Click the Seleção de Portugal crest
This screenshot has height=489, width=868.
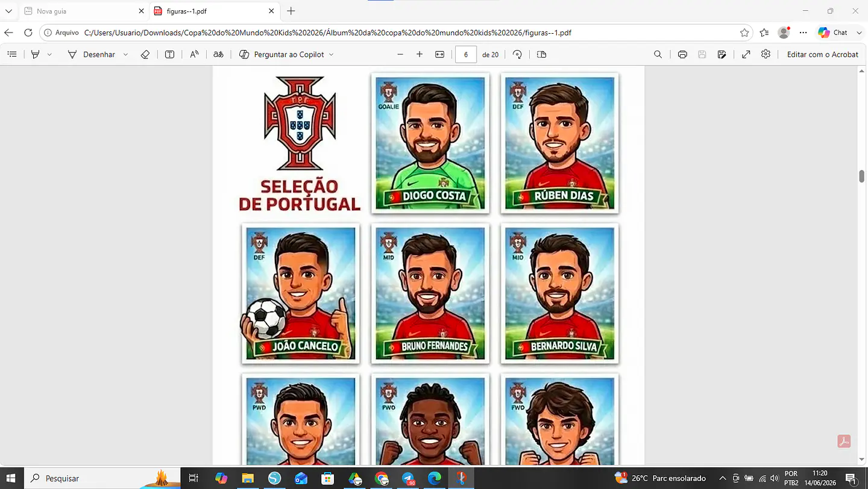tap(299, 123)
